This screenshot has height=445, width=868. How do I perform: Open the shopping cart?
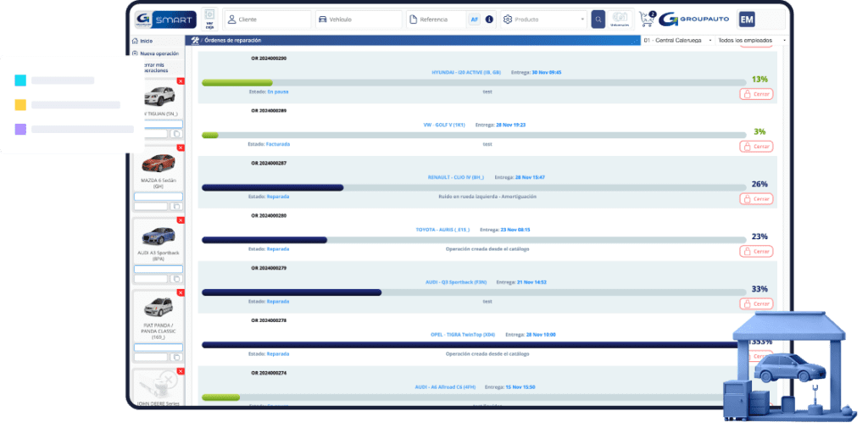pos(647,19)
